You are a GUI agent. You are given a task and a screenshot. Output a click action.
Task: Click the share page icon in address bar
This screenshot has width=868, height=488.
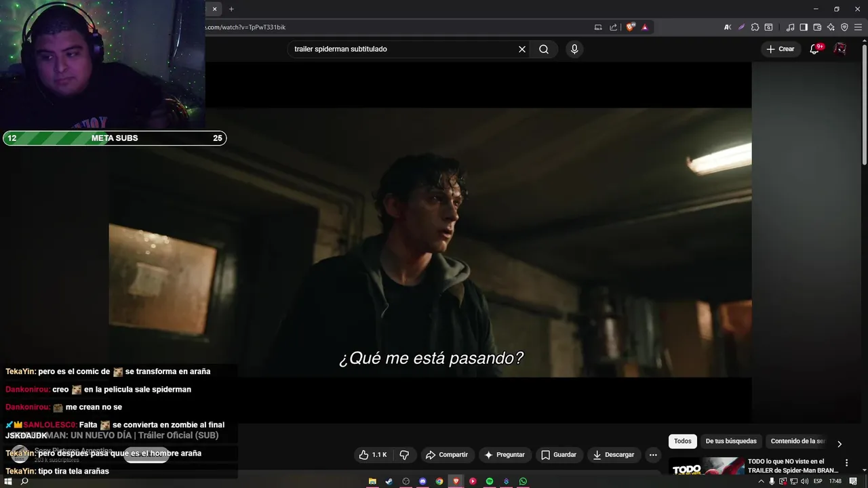(x=614, y=27)
